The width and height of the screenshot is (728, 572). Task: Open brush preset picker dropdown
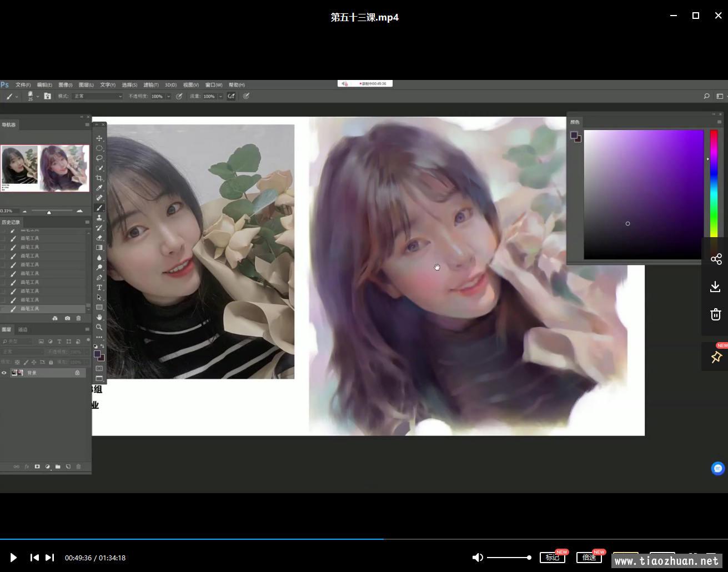(37, 96)
